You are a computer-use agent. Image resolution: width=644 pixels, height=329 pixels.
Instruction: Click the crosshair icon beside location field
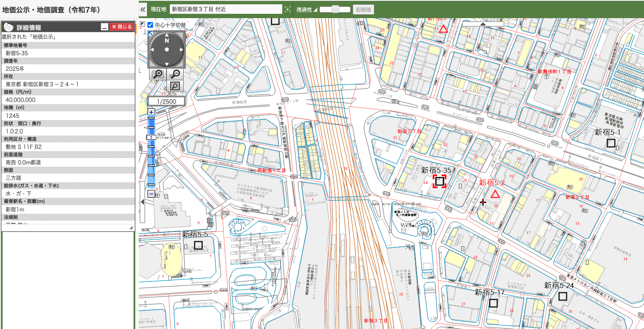tap(287, 9)
